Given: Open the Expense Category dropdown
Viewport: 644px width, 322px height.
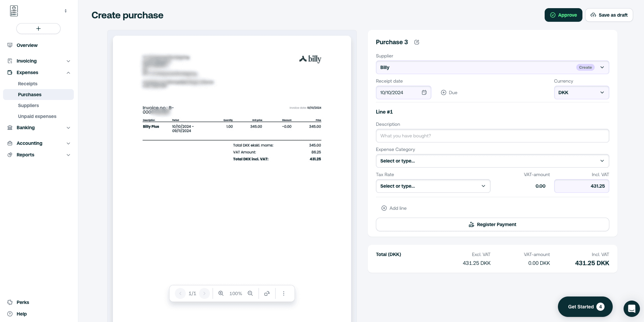Looking at the screenshot, I should pyautogui.click(x=492, y=160).
